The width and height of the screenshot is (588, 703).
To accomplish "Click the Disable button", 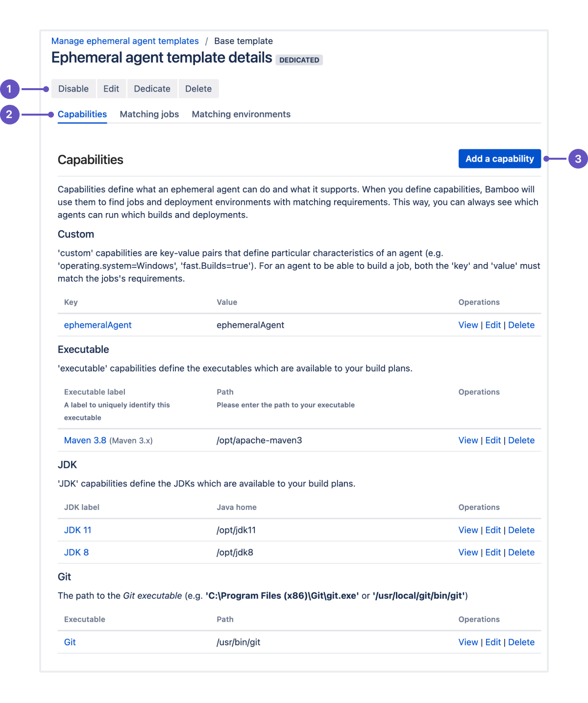I will (73, 89).
